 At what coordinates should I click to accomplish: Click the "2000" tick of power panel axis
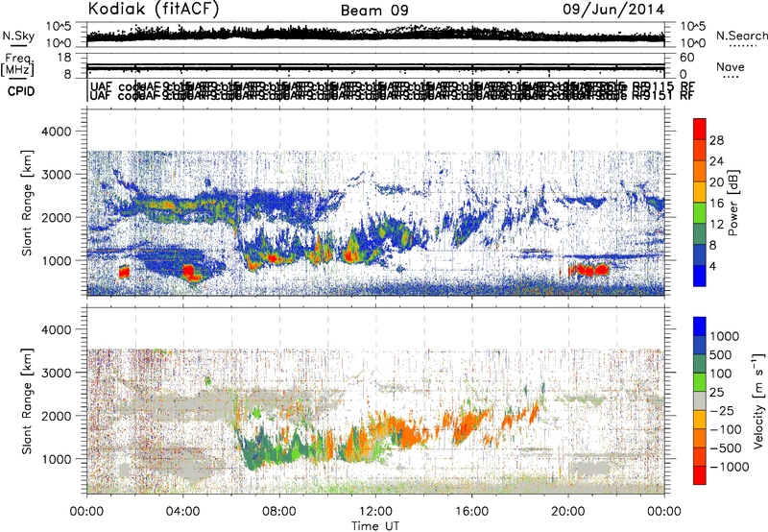[57, 217]
